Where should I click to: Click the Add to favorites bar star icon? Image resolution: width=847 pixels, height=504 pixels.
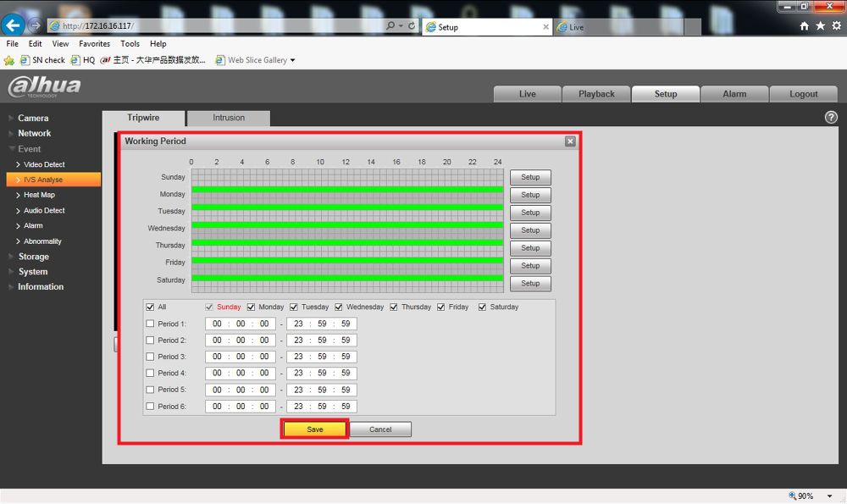tap(9, 60)
